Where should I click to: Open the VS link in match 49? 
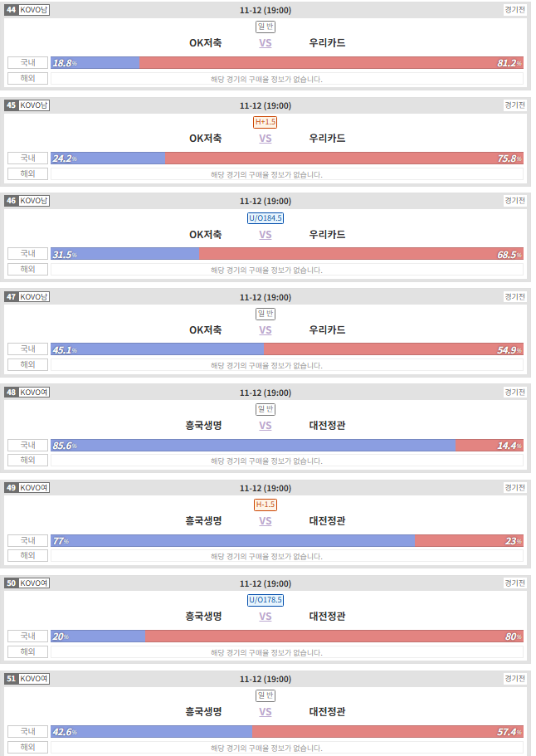click(x=266, y=521)
